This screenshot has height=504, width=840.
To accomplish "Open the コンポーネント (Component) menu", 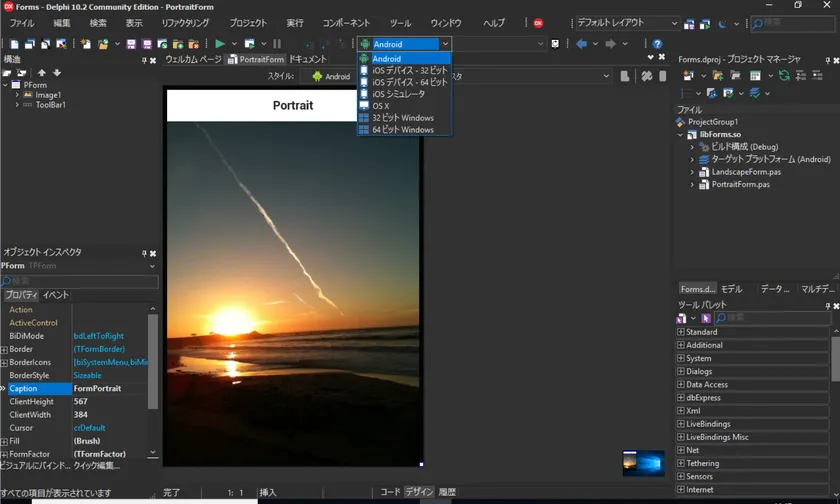I will coord(346,23).
